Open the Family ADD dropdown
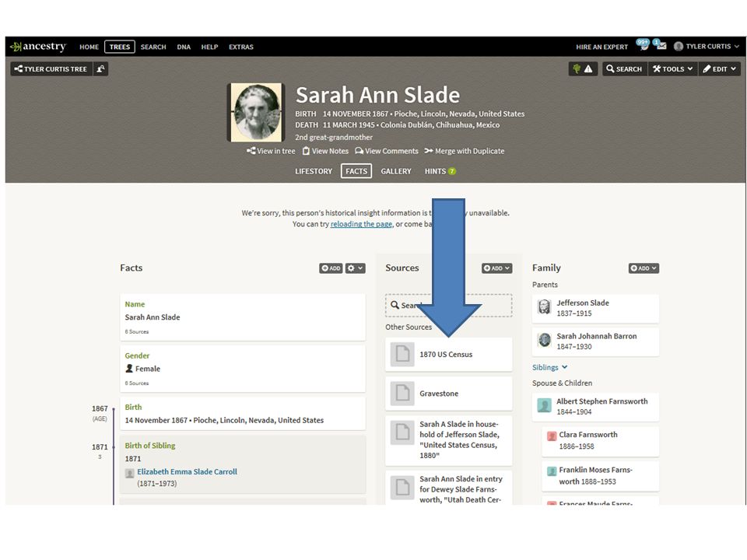Viewport: 747px width, 560px height. tap(644, 268)
